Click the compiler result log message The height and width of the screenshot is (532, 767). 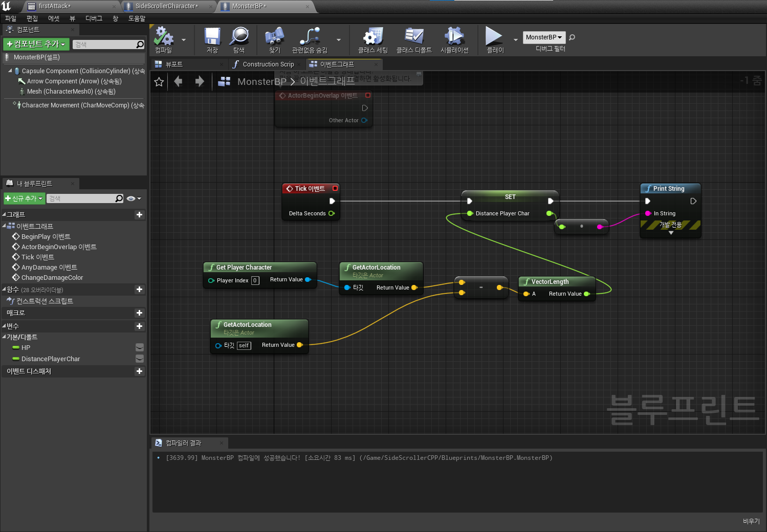359,458
